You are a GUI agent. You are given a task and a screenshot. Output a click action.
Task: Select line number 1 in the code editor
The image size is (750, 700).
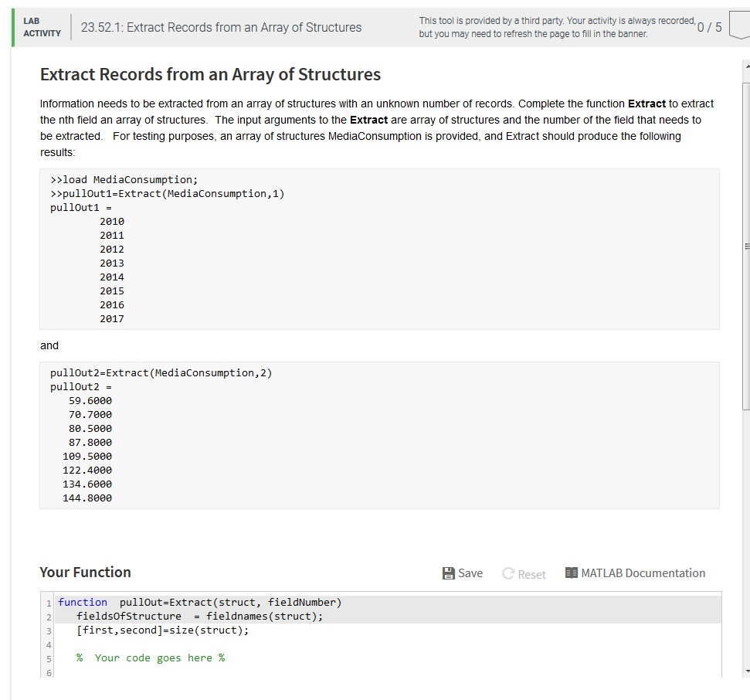(x=48, y=602)
